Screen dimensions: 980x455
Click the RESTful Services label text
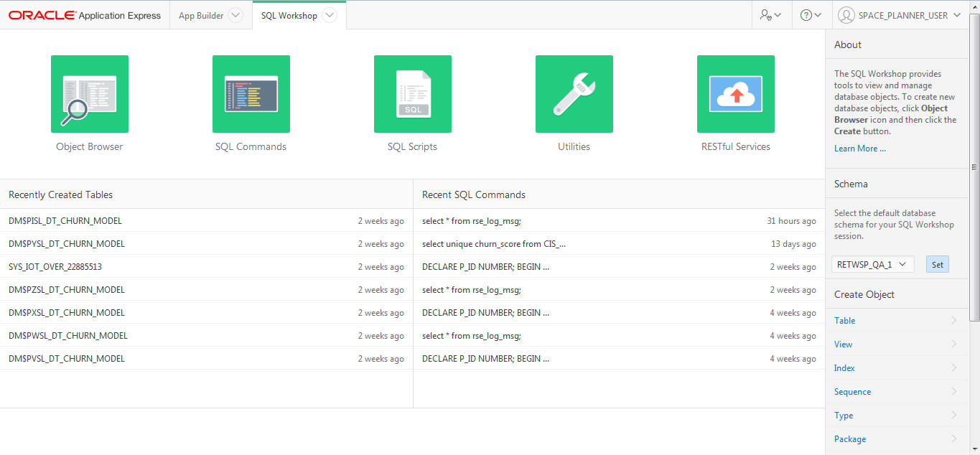click(736, 146)
